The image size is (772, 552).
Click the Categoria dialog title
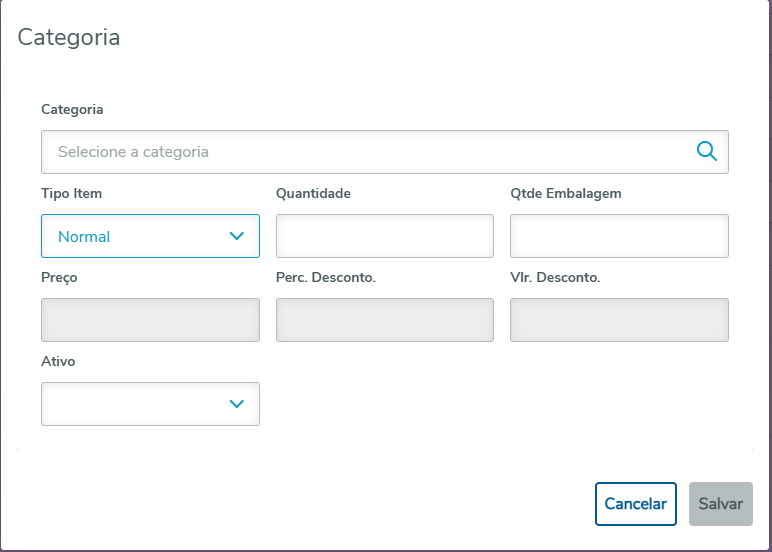click(x=69, y=38)
